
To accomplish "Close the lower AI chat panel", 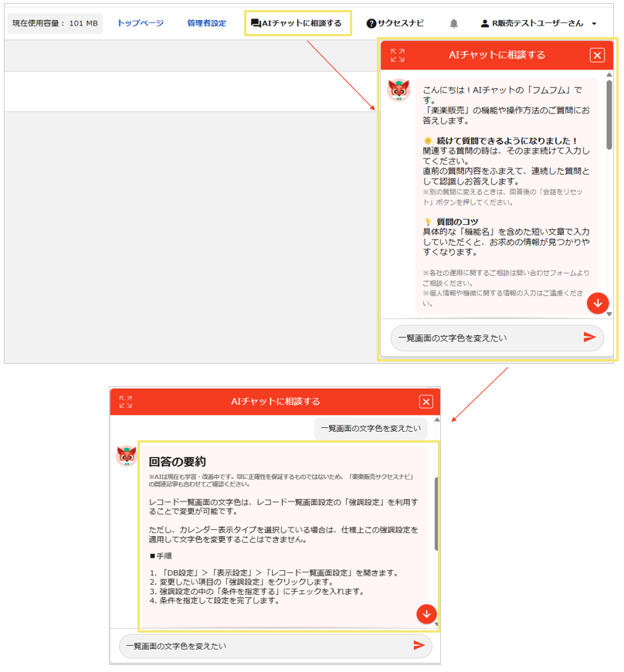I will click(x=426, y=402).
